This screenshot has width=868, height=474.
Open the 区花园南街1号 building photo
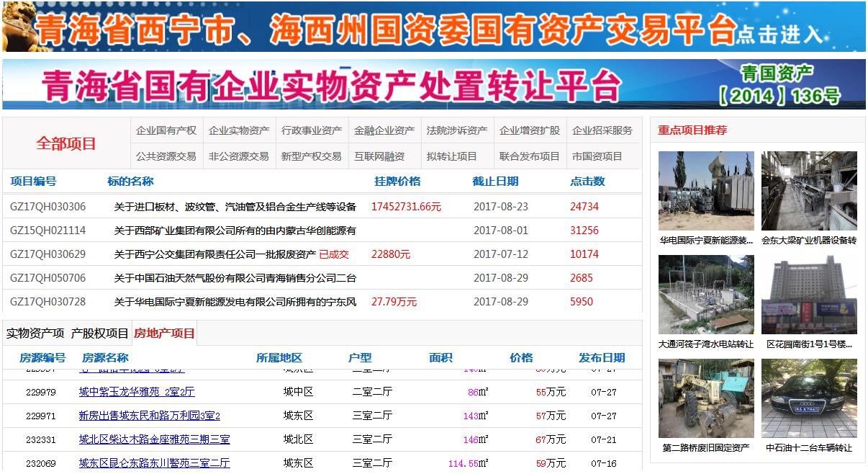[x=809, y=294]
